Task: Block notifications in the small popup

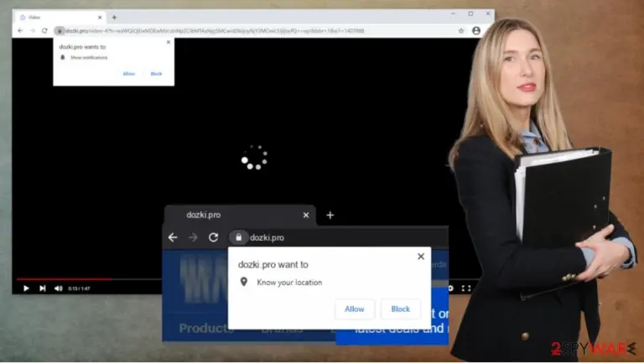Action: [156, 74]
